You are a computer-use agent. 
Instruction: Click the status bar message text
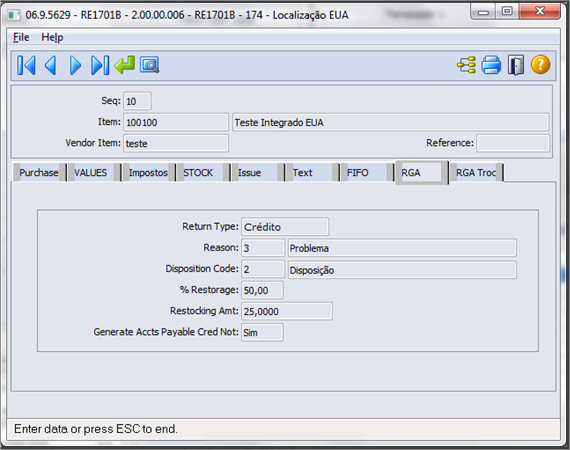[96, 429]
